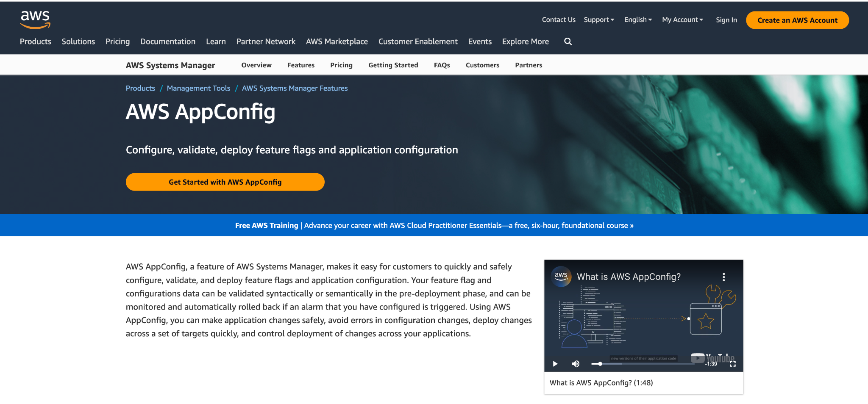Screen dimensions: 868x404
Task: Click the AWS Systems Manager title link
Action: [170, 65]
